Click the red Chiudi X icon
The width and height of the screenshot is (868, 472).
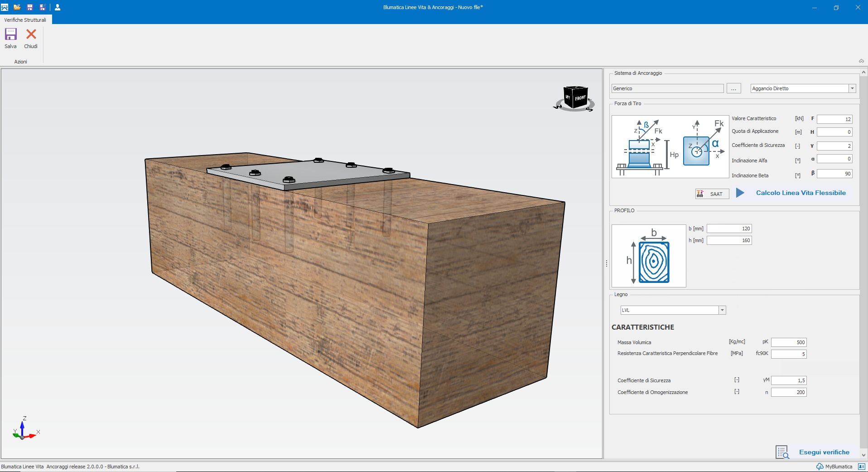(31, 35)
